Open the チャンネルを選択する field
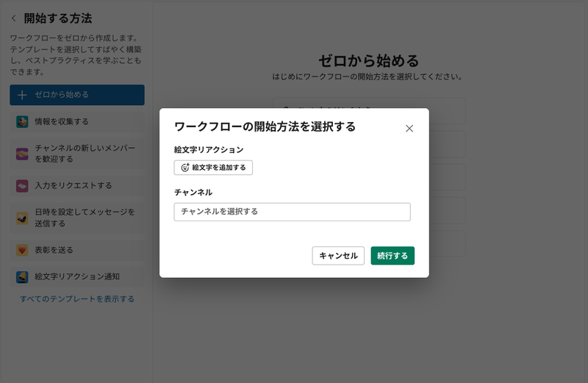The width and height of the screenshot is (588, 383). [292, 212]
